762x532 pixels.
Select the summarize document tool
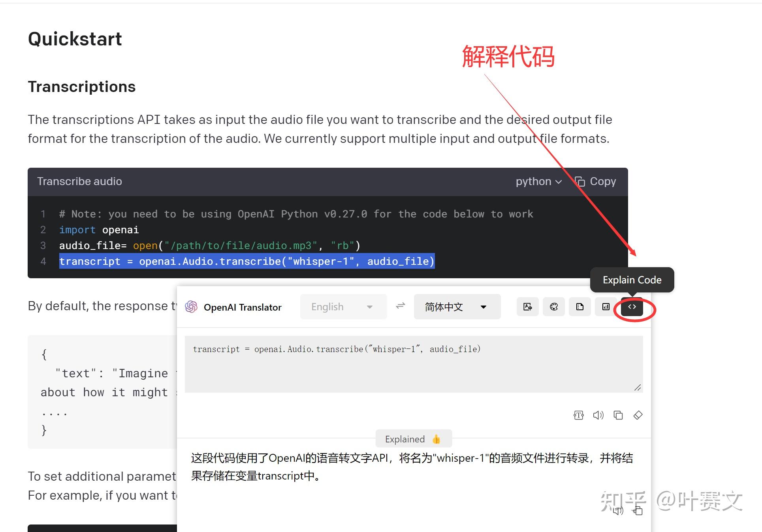[579, 307]
